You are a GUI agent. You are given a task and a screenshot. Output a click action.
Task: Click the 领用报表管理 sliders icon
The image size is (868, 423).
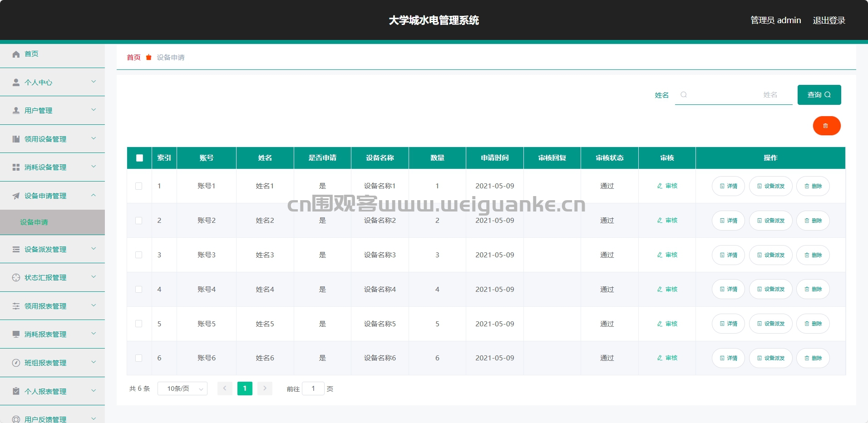point(16,306)
